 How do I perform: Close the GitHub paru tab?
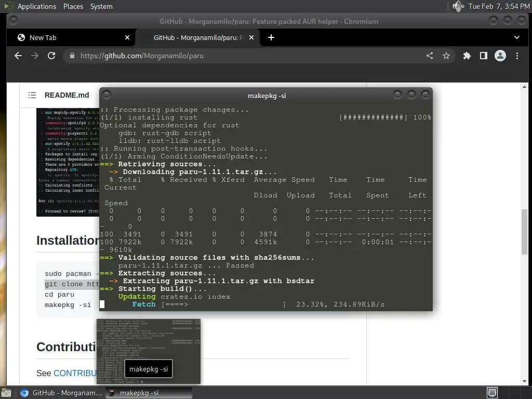click(251, 37)
